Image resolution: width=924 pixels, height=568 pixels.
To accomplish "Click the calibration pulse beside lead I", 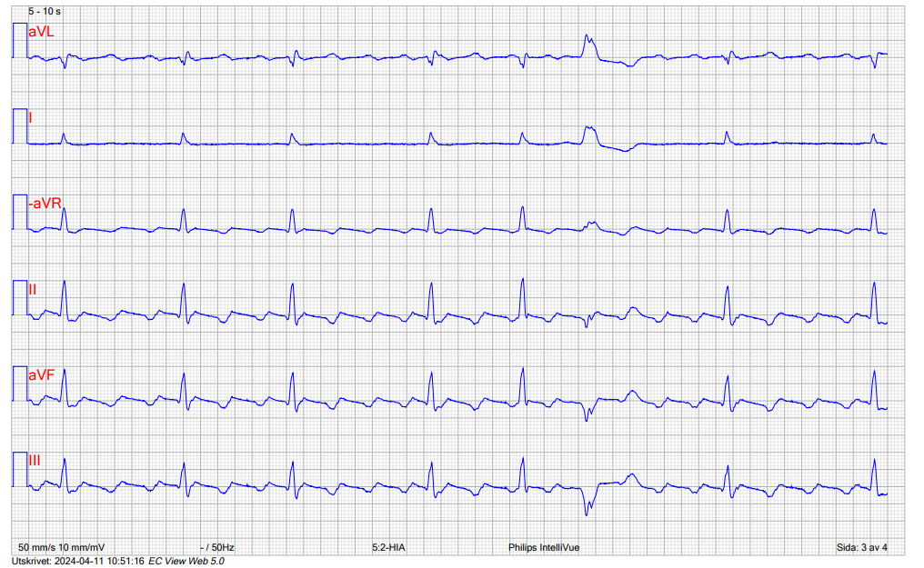I will (19, 126).
